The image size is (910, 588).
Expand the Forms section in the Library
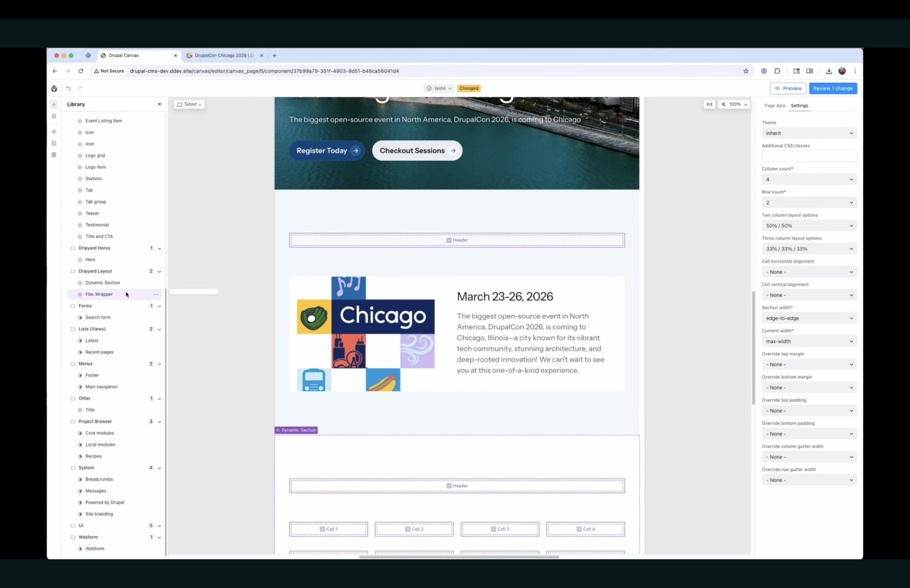coord(160,306)
